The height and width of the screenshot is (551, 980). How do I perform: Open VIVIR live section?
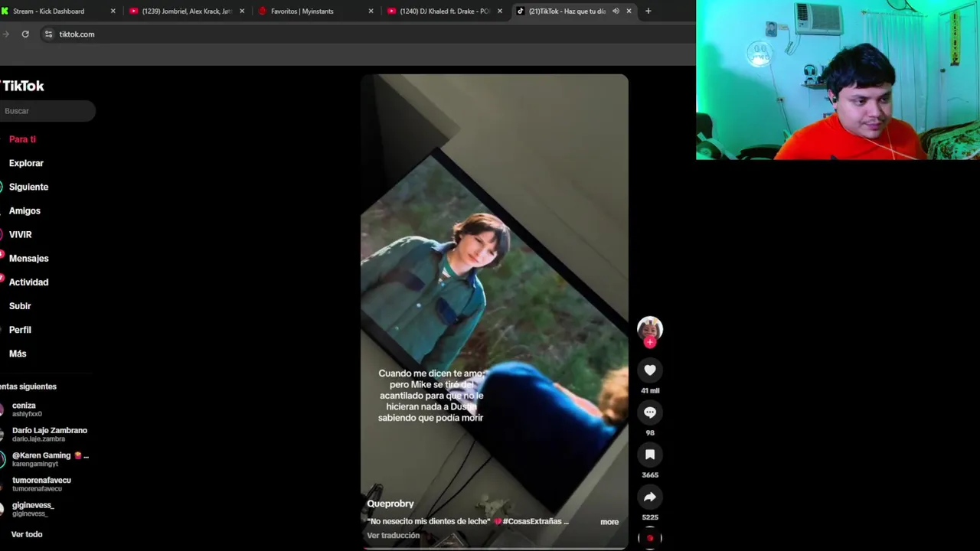tap(21, 234)
